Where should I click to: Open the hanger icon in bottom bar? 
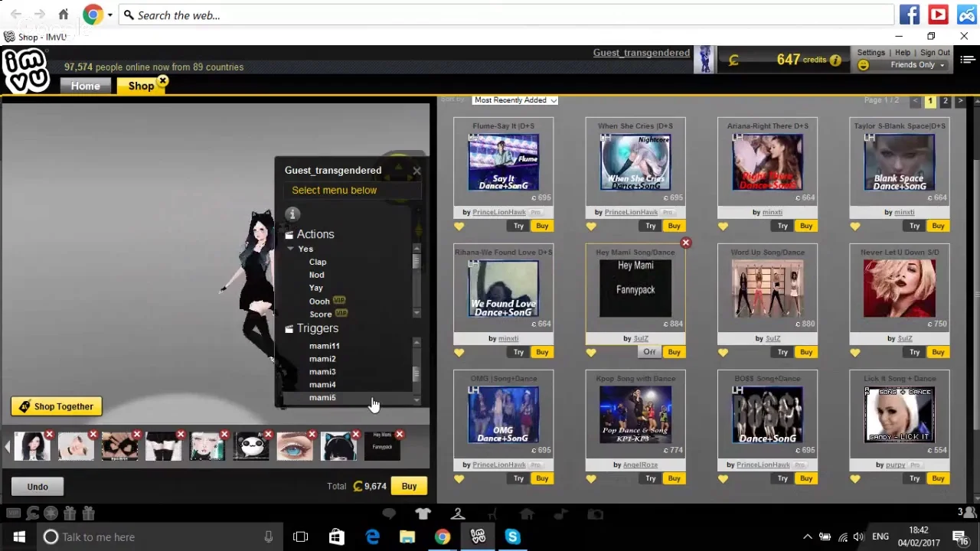(458, 514)
